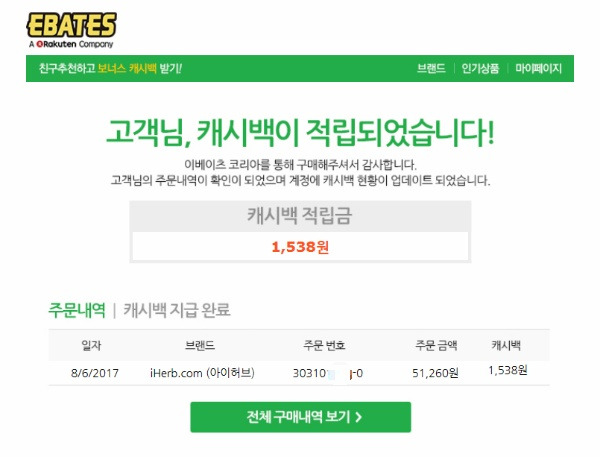Click the 8/6/2017 date cell
This screenshot has height=457, width=600.
point(95,373)
